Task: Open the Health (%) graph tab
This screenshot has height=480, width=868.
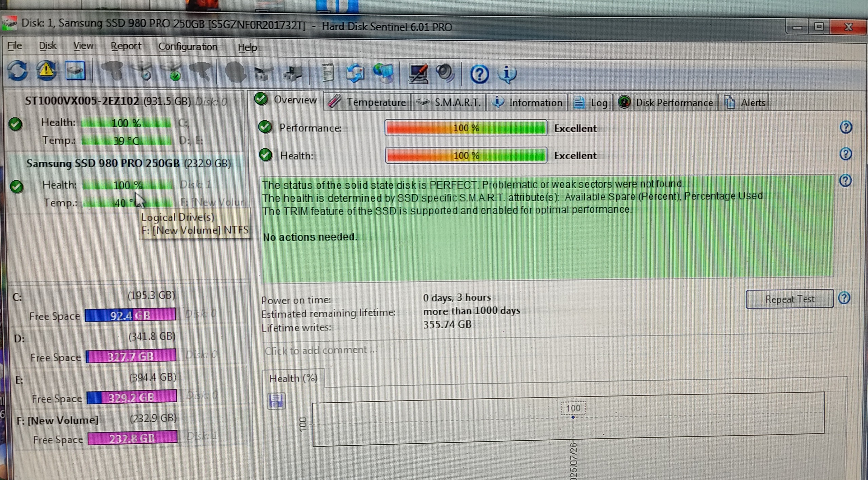Action: click(x=293, y=378)
